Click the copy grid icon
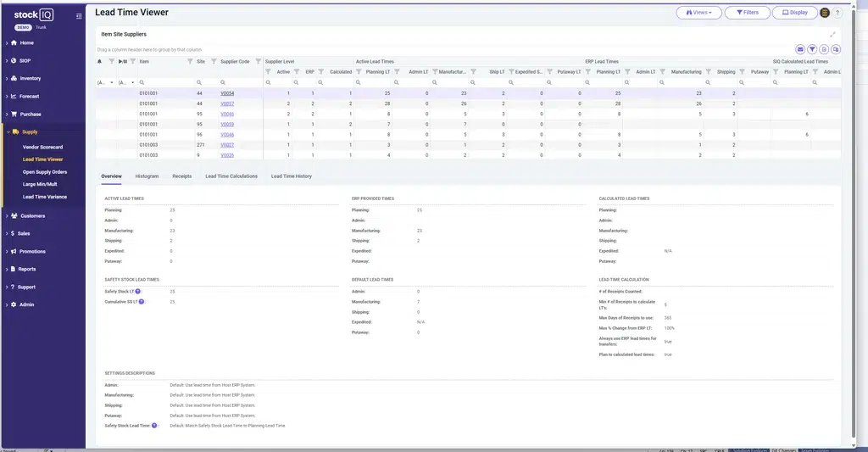 tap(835, 49)
